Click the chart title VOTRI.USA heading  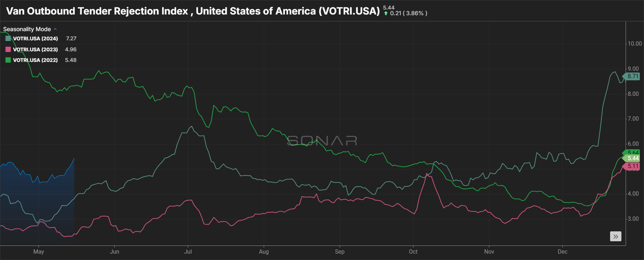[x=193, y=11]
